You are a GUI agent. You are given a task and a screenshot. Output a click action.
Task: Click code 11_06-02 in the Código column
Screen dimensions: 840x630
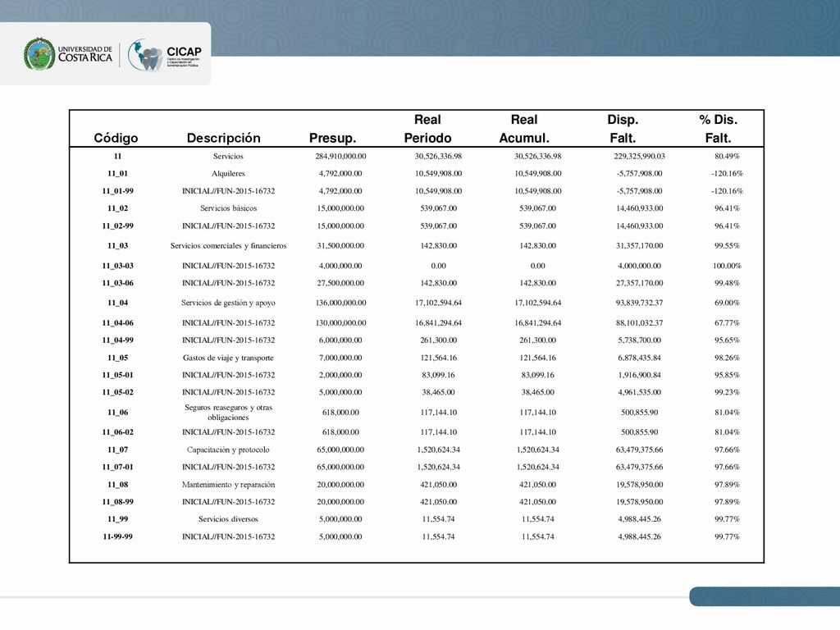(x=118, y=432)
